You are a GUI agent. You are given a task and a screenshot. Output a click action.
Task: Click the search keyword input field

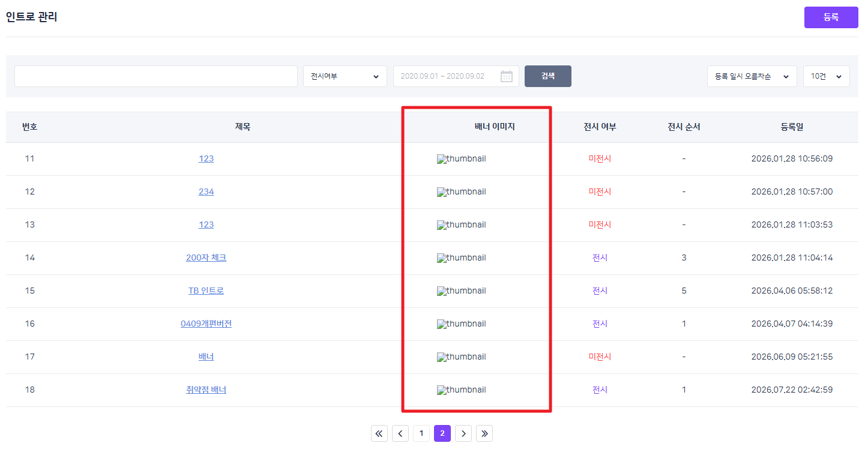coord(156,76)
